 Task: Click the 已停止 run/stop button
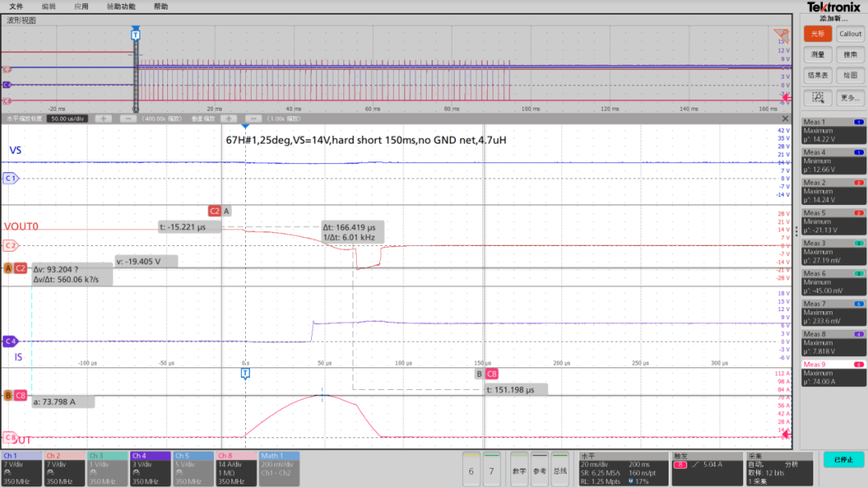pyautogui.click(x=843, y=460)
